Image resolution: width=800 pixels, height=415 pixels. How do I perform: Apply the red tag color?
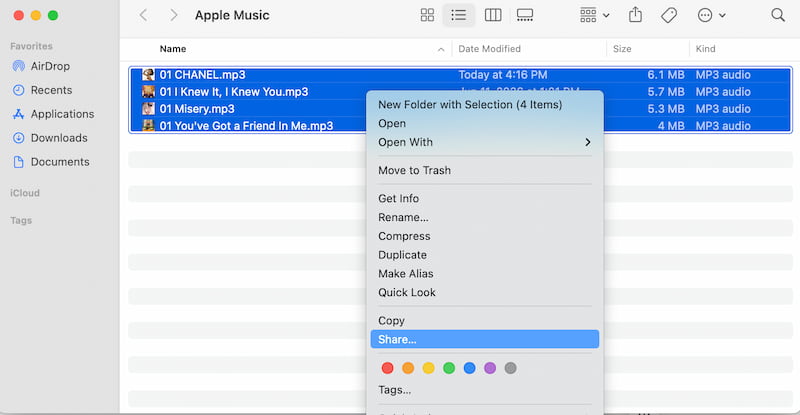click(387, 368)
